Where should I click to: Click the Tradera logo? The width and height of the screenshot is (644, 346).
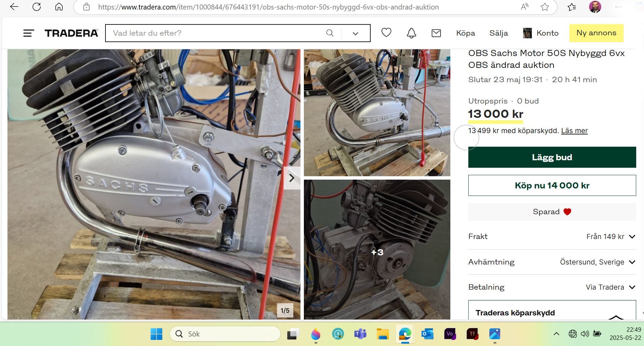click(x=71, y=33)
